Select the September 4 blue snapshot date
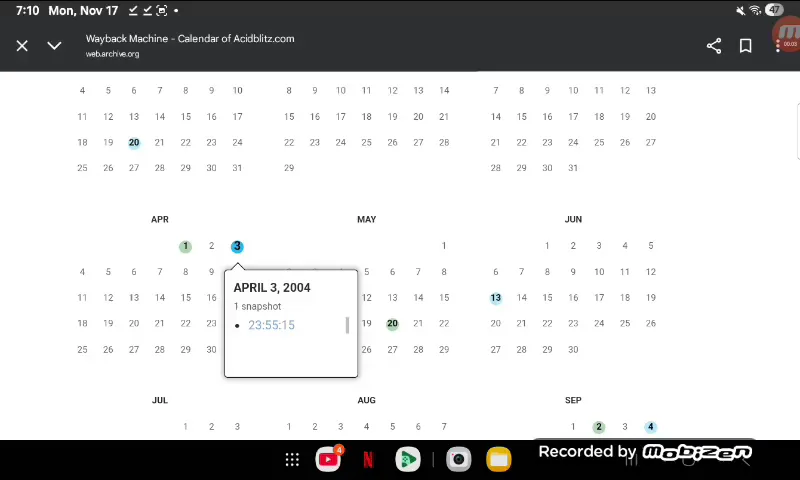 (x=651, y=427)
